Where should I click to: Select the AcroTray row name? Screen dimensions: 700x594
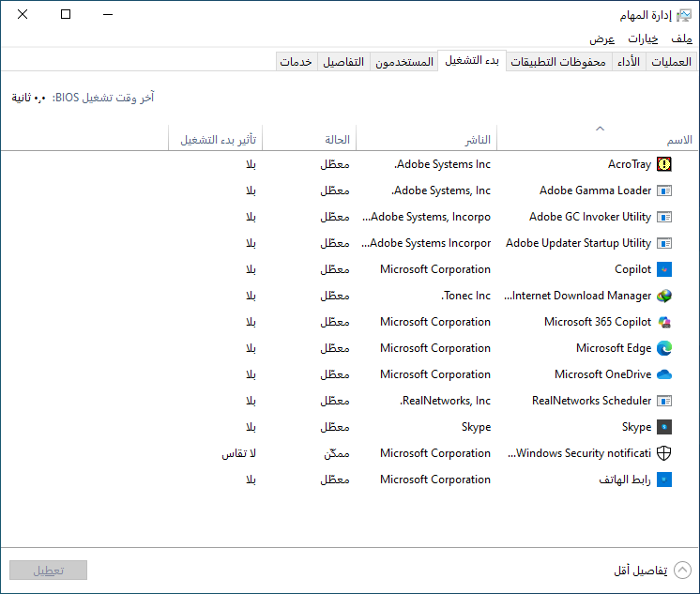[x=630, y=164]
